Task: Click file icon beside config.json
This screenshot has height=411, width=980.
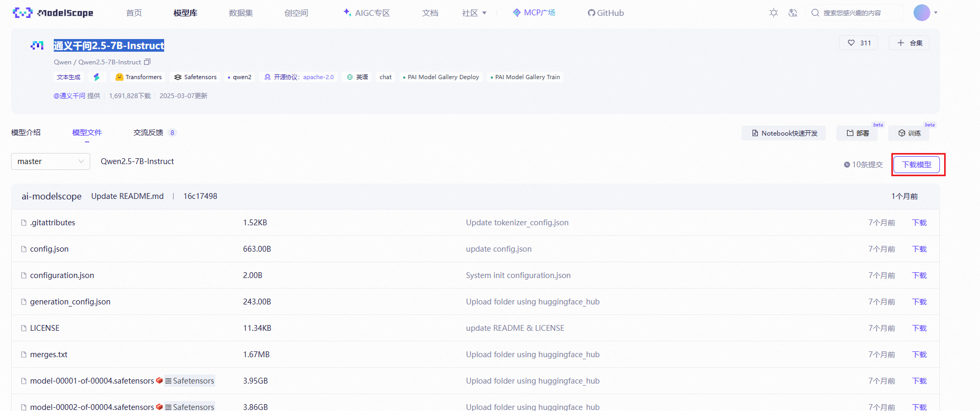Action: 24,249
